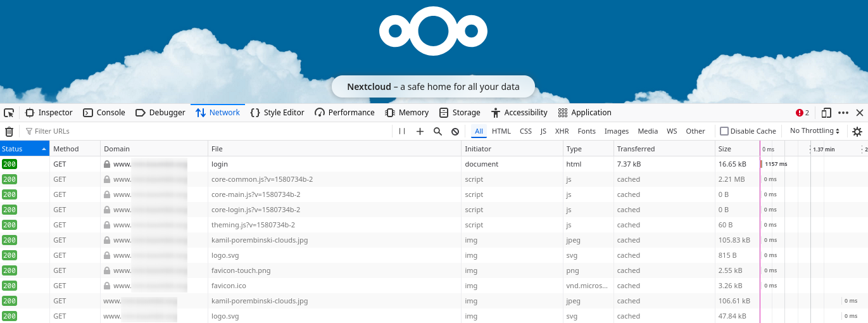
Task: Toggle responsive design mode icon
Action: pyautogui.click(x=826, y=113)
